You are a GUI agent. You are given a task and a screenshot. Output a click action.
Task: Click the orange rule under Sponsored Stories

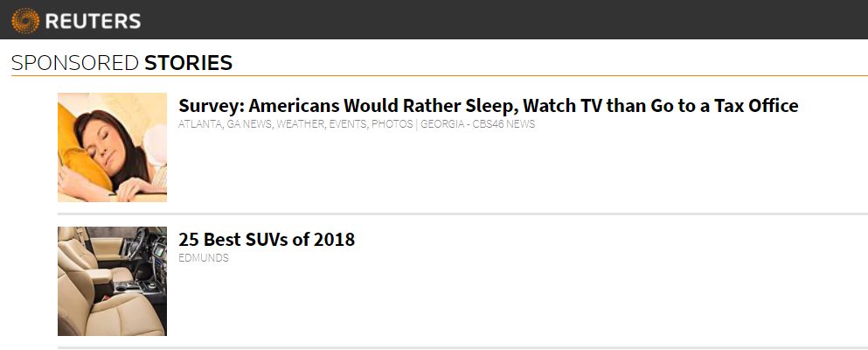440,76
